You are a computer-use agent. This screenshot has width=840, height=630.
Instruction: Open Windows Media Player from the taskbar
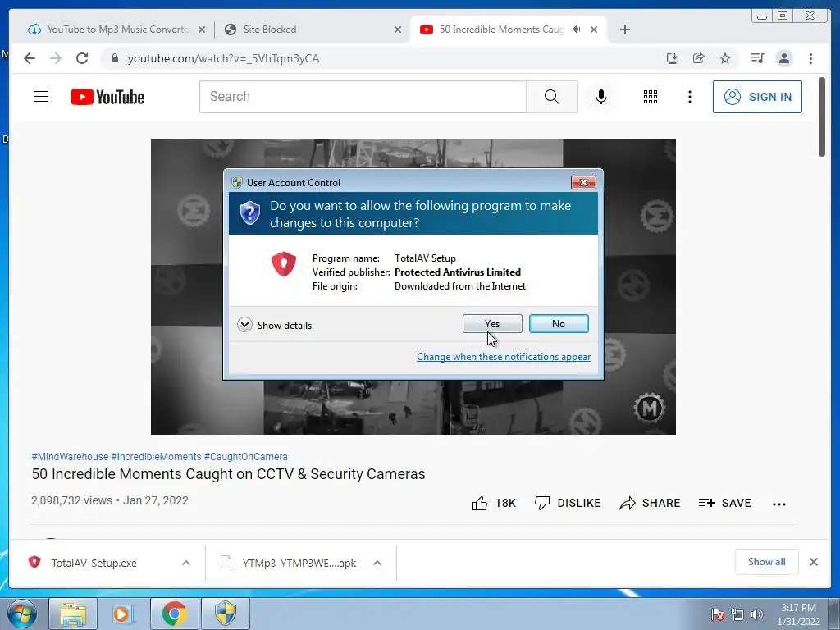pos(123,614)
